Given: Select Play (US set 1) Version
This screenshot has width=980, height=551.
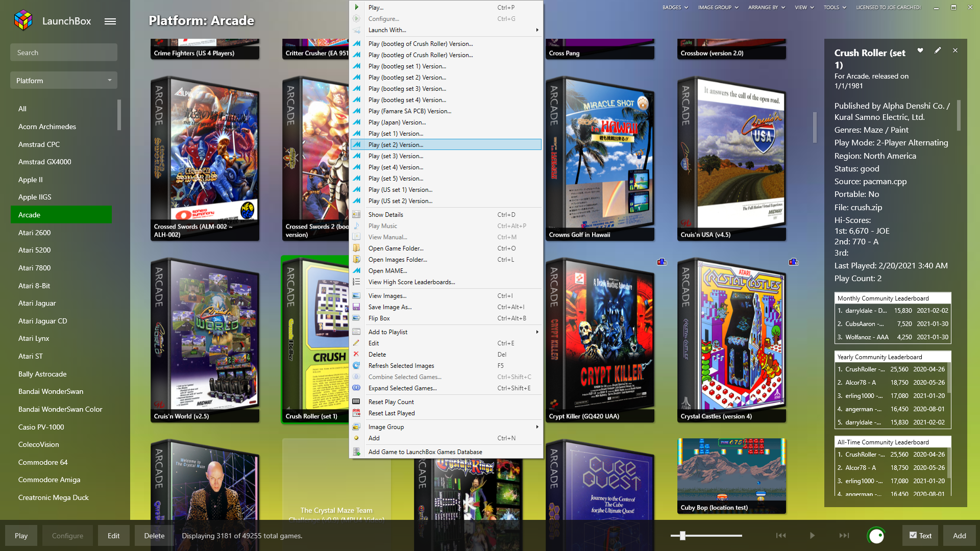Looking at the screenshot, I should (x=446, y=190).
